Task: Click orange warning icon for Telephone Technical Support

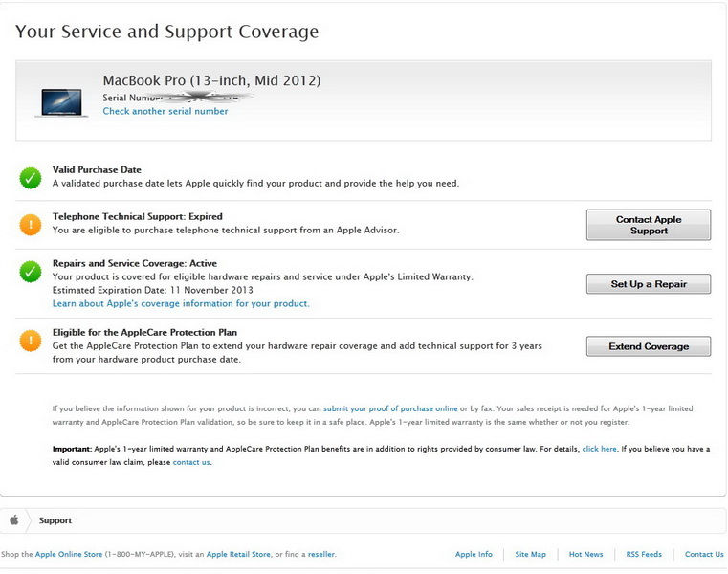Action: pyautogui.click(x=31, y=225)
